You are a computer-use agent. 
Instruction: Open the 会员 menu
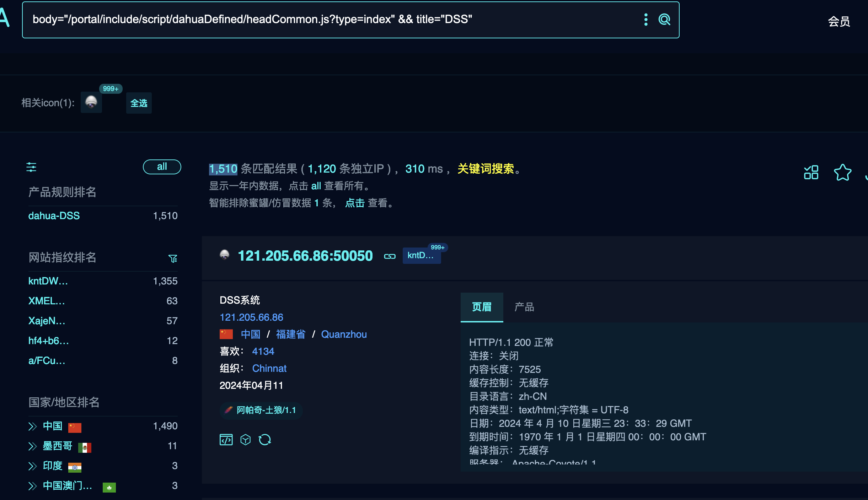[x=839, y=21]
